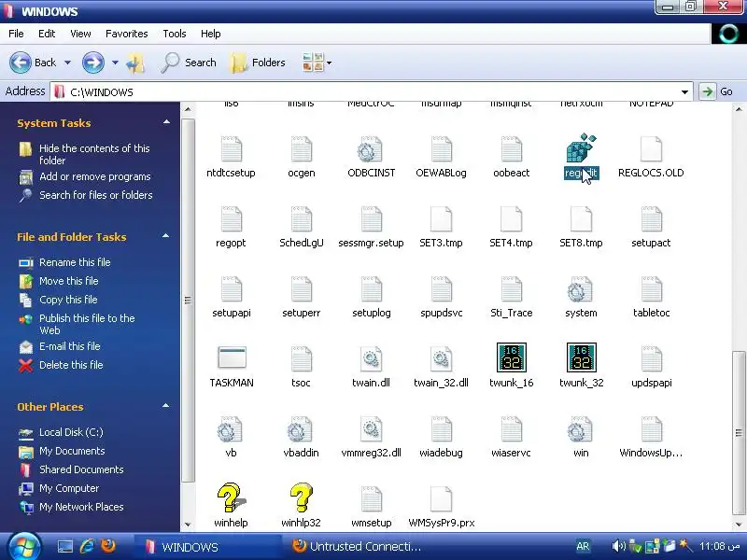Toggle the Folders pane
This screenshot has height=560, width=747.
tap(259, 63)
